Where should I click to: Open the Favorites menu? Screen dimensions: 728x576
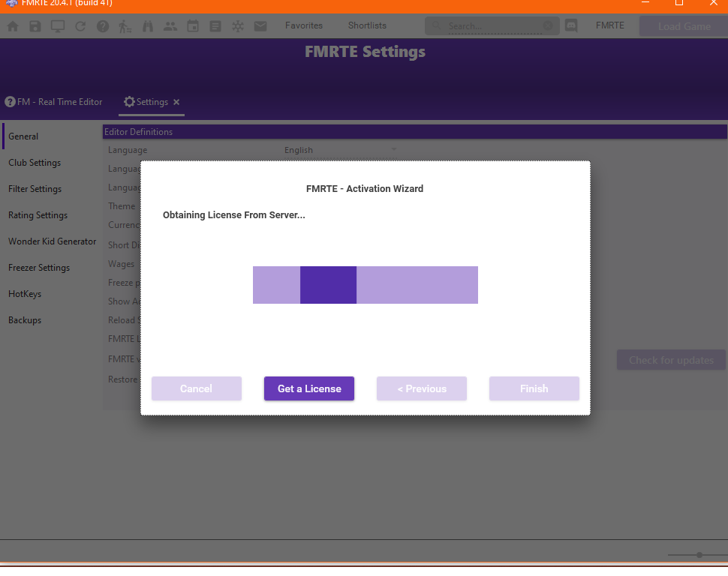click(304, 25)
